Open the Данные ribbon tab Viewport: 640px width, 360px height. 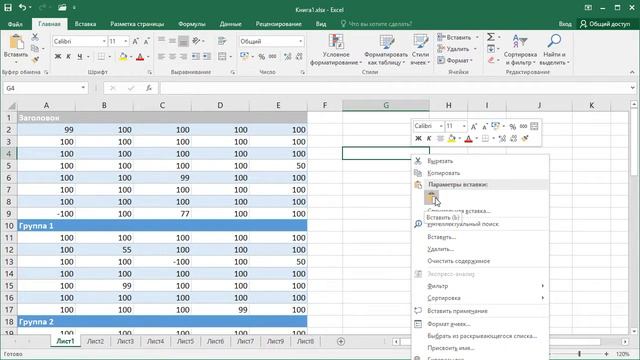[230, 24]
